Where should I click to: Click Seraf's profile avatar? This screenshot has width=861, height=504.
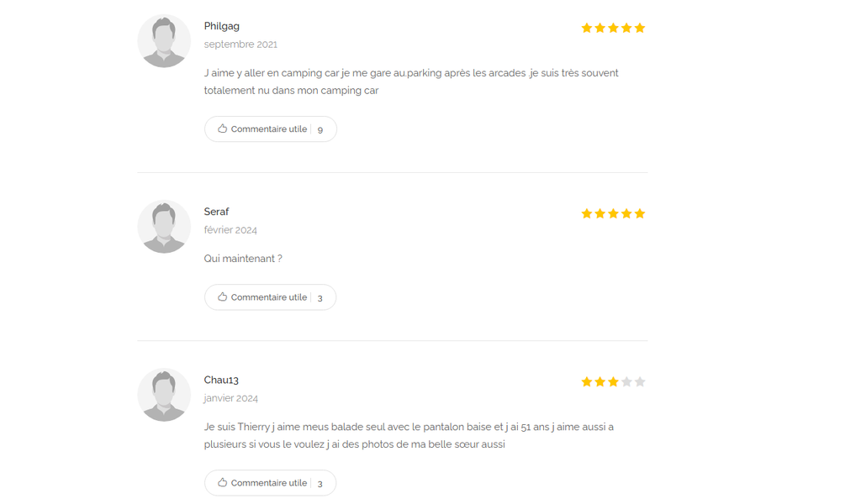click(164, 227)
